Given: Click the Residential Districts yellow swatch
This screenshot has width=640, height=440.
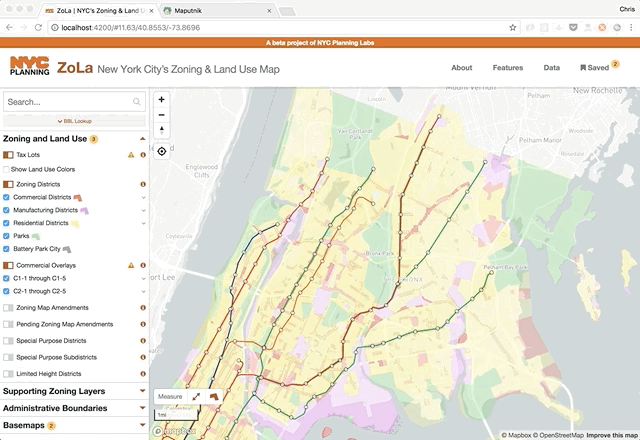Looking at the screenshot, I should 75,224.
